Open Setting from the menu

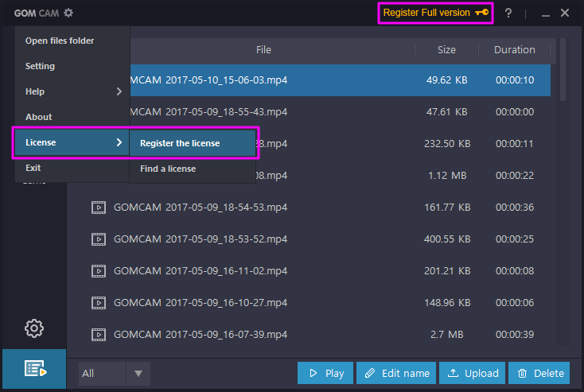point(72,66)
